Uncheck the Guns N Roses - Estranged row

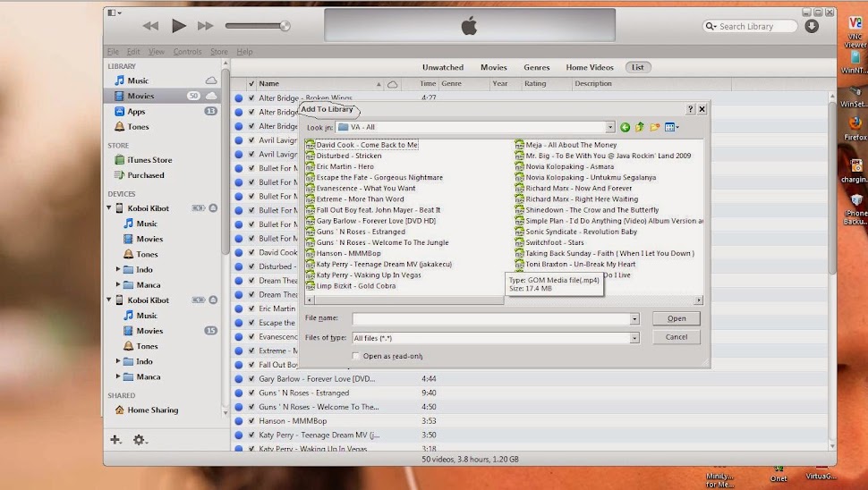click(x=251, y=393)
